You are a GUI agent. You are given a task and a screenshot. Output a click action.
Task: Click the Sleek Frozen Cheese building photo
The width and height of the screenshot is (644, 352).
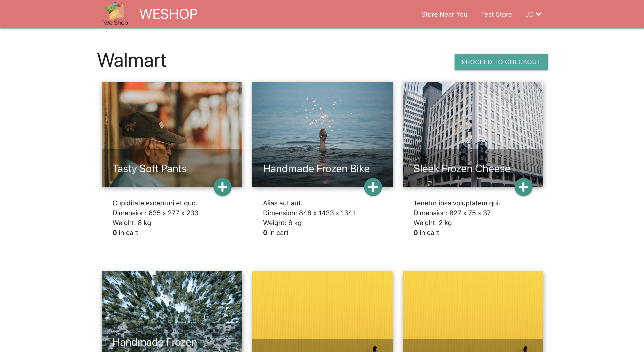pos(472,118)
